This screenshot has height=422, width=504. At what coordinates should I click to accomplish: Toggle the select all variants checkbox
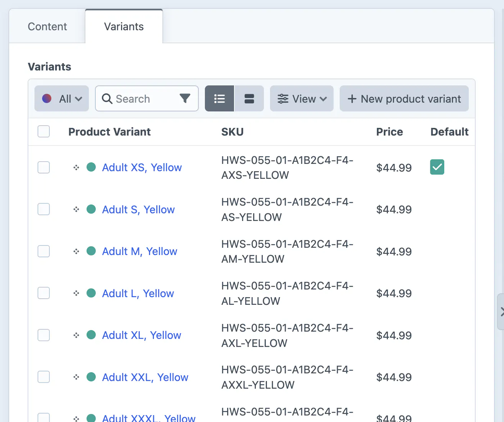coord(44,131)
